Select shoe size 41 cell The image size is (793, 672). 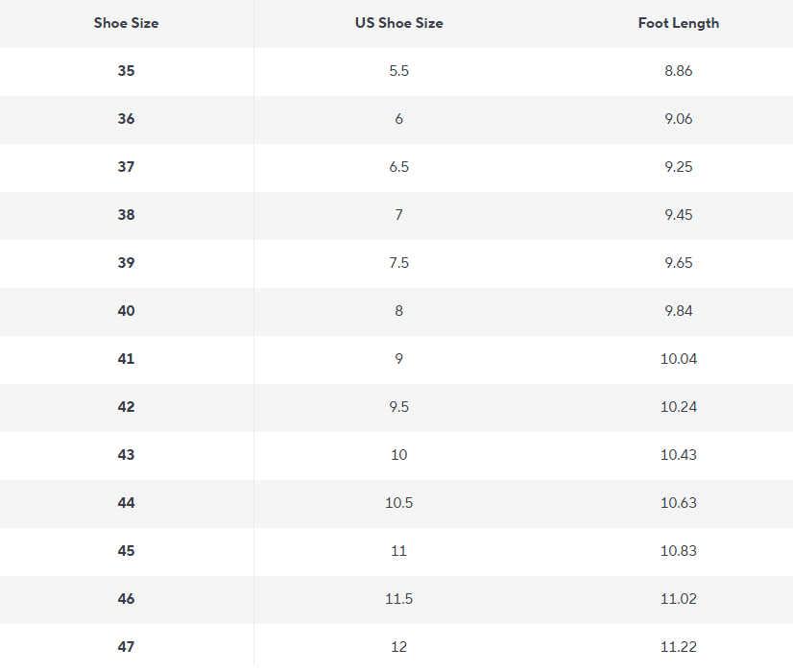click(x=127, y=359)
